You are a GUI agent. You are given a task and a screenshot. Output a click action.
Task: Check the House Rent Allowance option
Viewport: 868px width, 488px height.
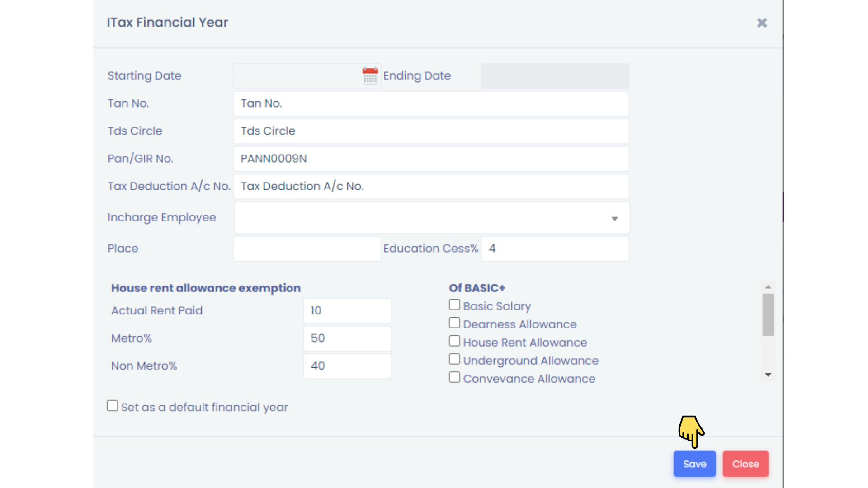(454, 341)
